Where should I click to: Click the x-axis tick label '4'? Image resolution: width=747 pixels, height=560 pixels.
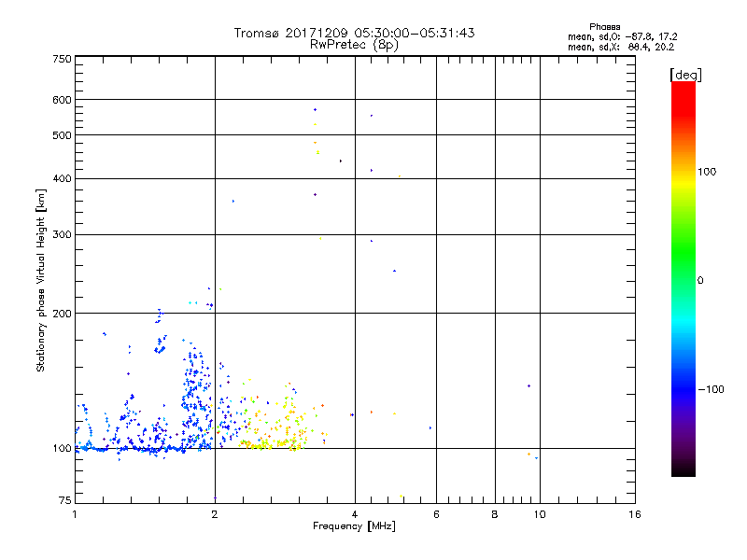(355, 514)
